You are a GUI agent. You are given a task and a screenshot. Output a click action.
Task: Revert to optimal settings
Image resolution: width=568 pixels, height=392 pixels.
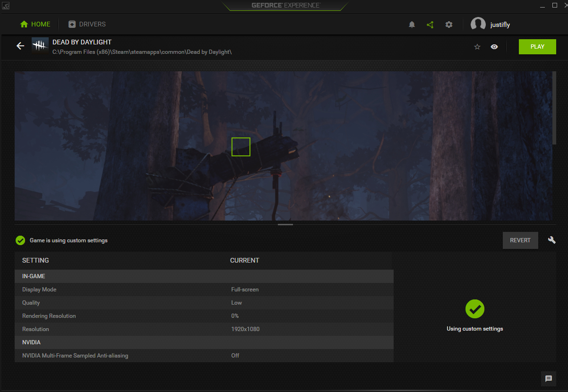pyautogui.click(x=520, y=240)
